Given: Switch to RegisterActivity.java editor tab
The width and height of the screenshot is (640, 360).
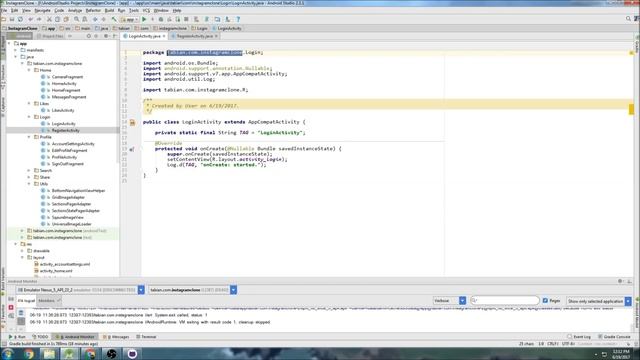Looking at the screenshot, I should click(x=195, y=36).
